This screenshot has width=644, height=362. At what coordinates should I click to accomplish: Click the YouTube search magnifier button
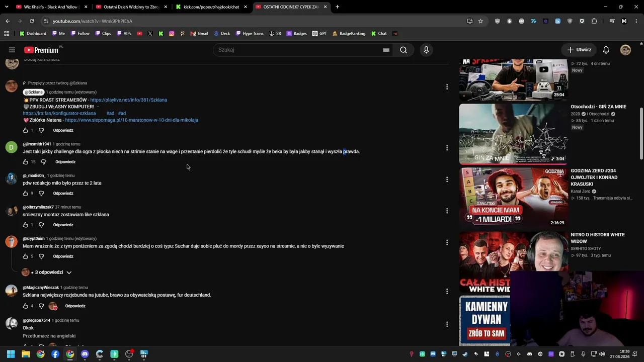pyautogui.click(x=404, y=50)
